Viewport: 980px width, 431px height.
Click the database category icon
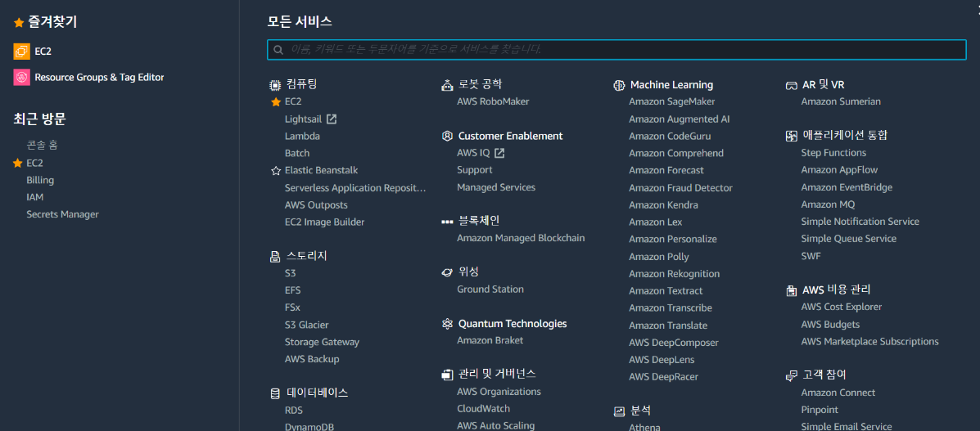click(274, 393)
